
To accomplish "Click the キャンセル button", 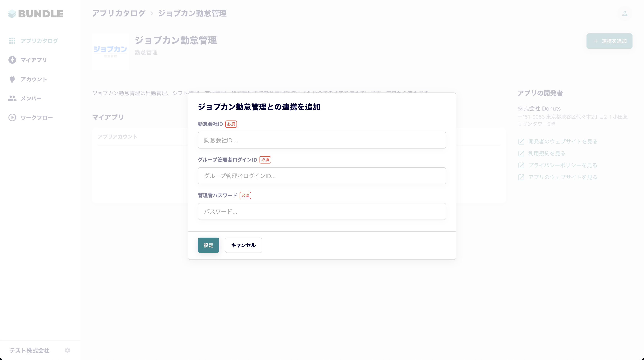I will click(243, 245).
